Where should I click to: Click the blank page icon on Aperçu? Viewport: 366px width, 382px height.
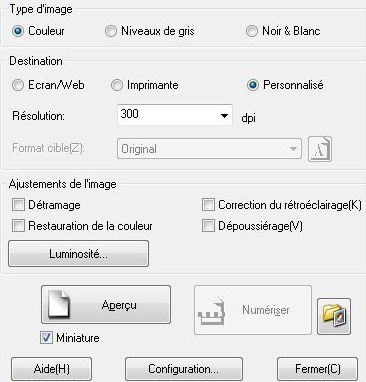point(59,304)
